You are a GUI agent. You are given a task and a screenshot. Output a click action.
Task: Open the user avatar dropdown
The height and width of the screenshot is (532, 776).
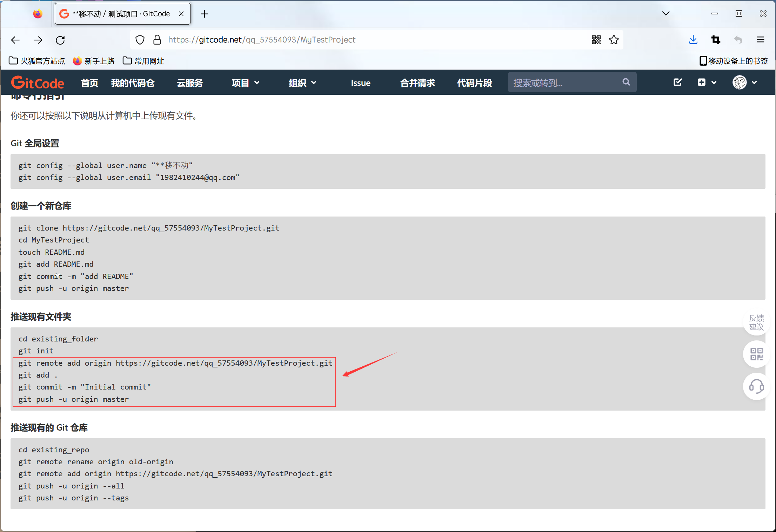tap(744, 83)
